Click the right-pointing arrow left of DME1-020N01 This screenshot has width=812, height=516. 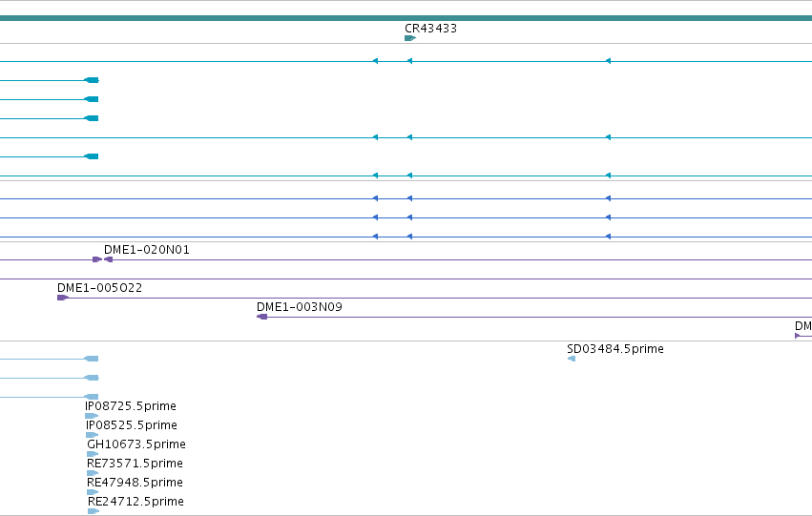coord(96,259)
